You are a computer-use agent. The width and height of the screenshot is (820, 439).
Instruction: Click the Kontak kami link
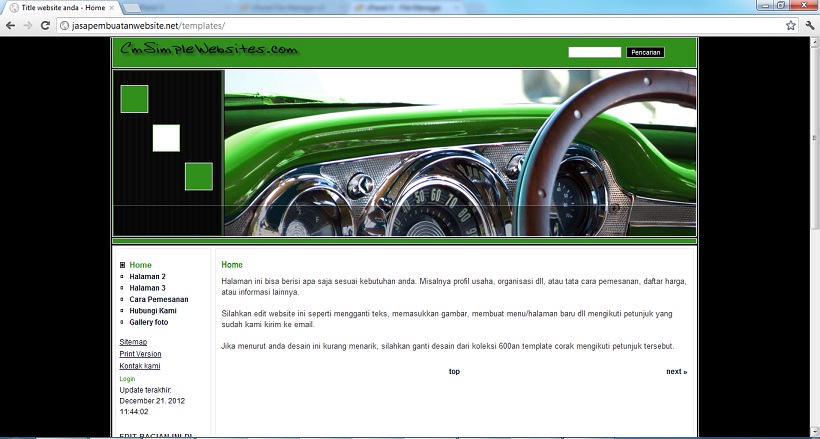[140, 366]
